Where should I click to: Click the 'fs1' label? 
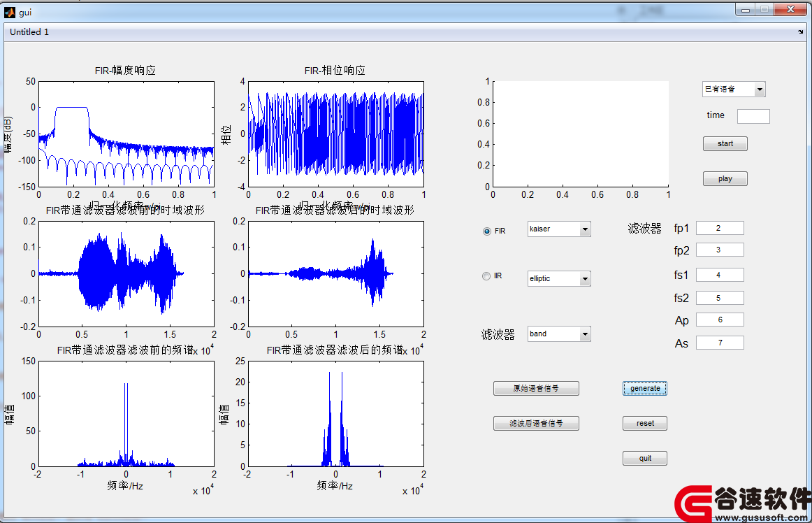681,275
